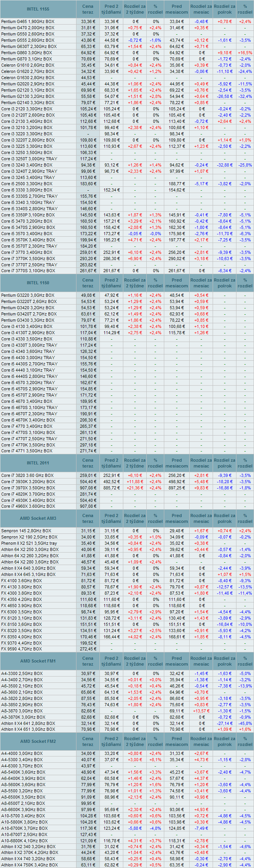Click the 'Core i7 4960X 3.60GHz BOX' row name

(x=28, y=506)
